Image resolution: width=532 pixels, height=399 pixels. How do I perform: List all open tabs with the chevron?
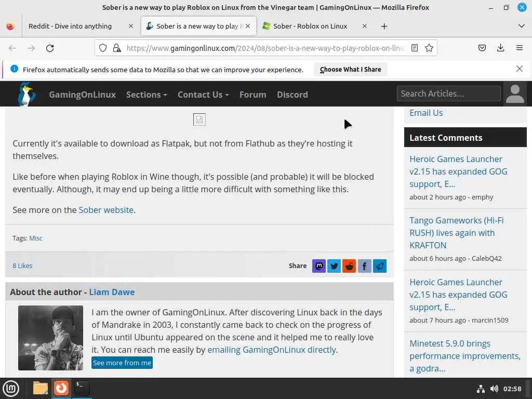coord(522,26)
